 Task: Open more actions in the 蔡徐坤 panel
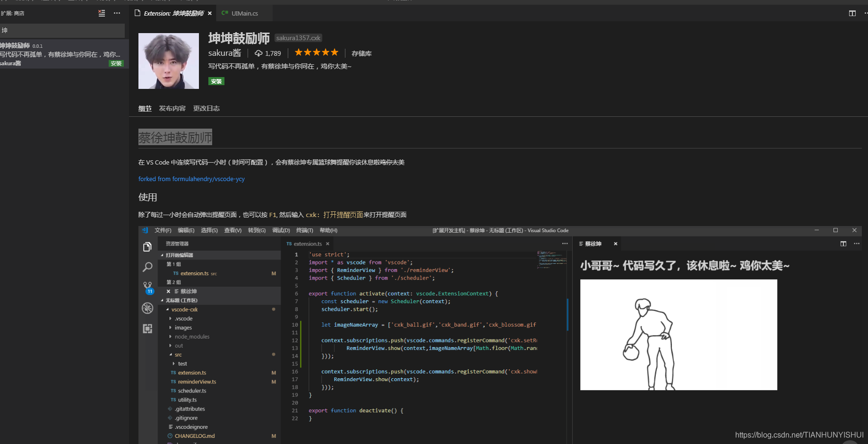(x=857, y=244)
